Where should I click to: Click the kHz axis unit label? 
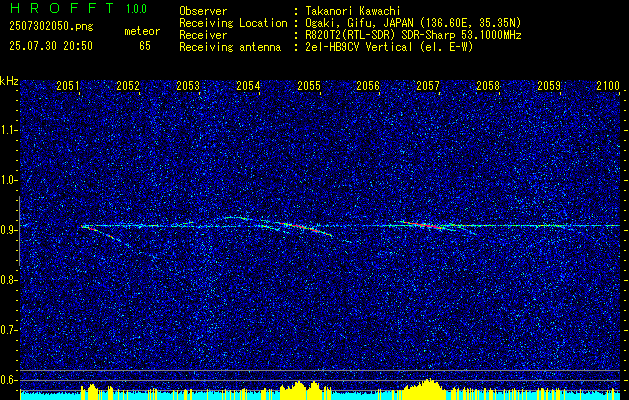tap(9, 81)
